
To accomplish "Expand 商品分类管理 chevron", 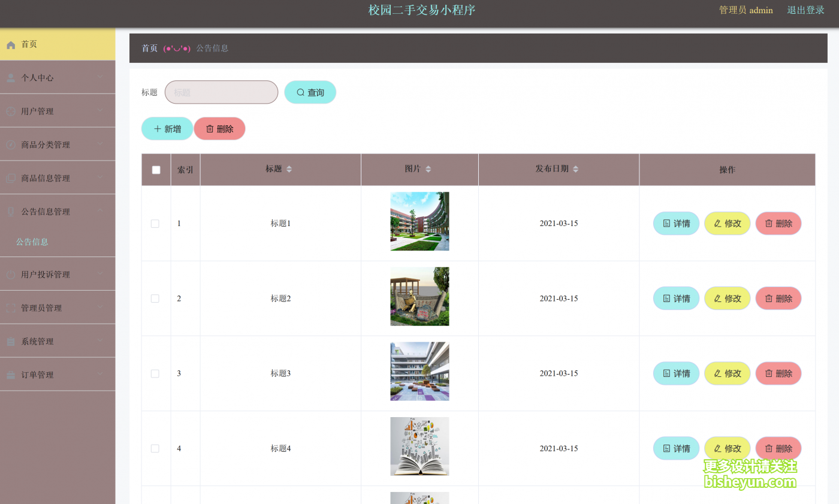I will (100, 144).
